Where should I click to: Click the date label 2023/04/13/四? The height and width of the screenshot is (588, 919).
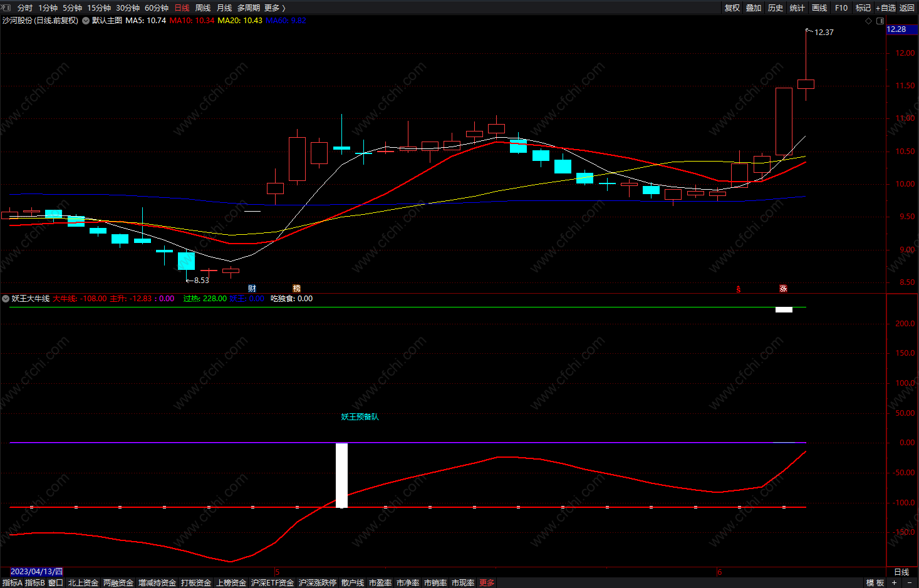37,572
